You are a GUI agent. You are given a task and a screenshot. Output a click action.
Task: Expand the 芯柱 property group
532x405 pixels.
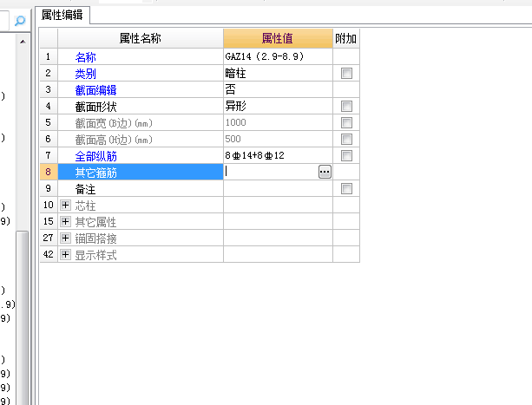(x=65, y=205)
